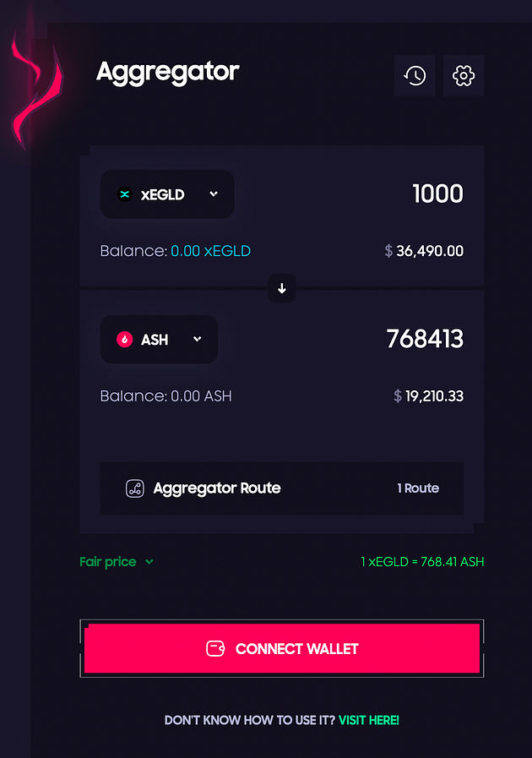This screenshot has height=758, width=532.
Task: Click the Aggregator Route path icon
Action: [135, 488]
